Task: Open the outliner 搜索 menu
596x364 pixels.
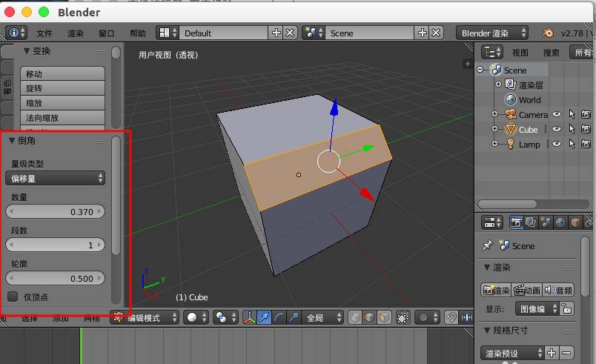Action: [551, 53]
